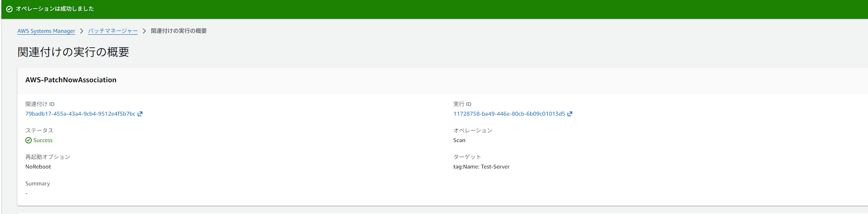
Task: Click the NoReboot reboot option value
Action: [x=38, y=167]
